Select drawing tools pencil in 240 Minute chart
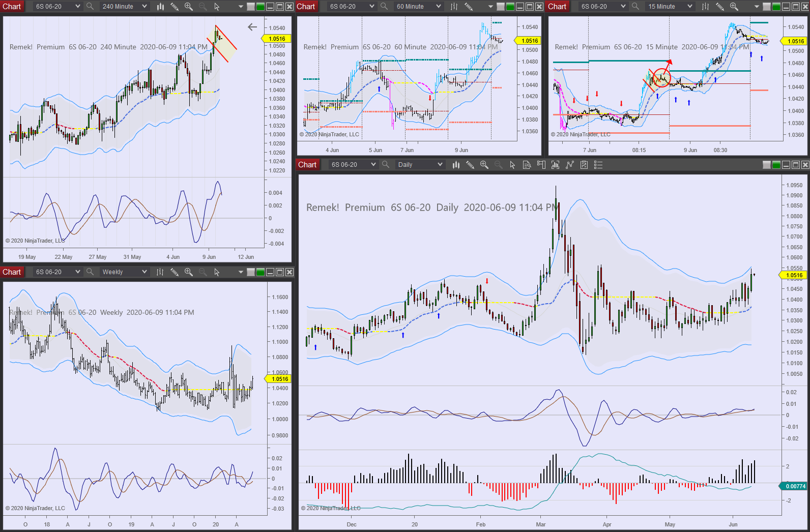This screenshot has height=532, width=810. pos(175,7)
